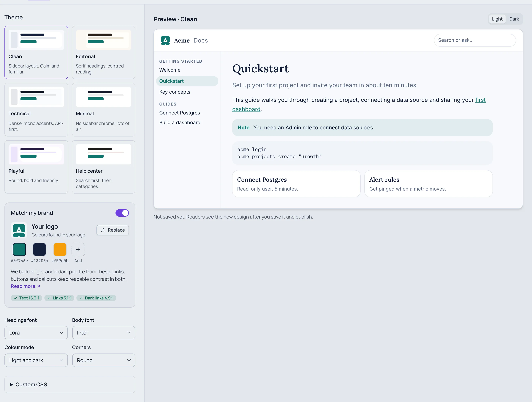Click the uploaded logo thumbnail under Match my brand

point(19,230)
